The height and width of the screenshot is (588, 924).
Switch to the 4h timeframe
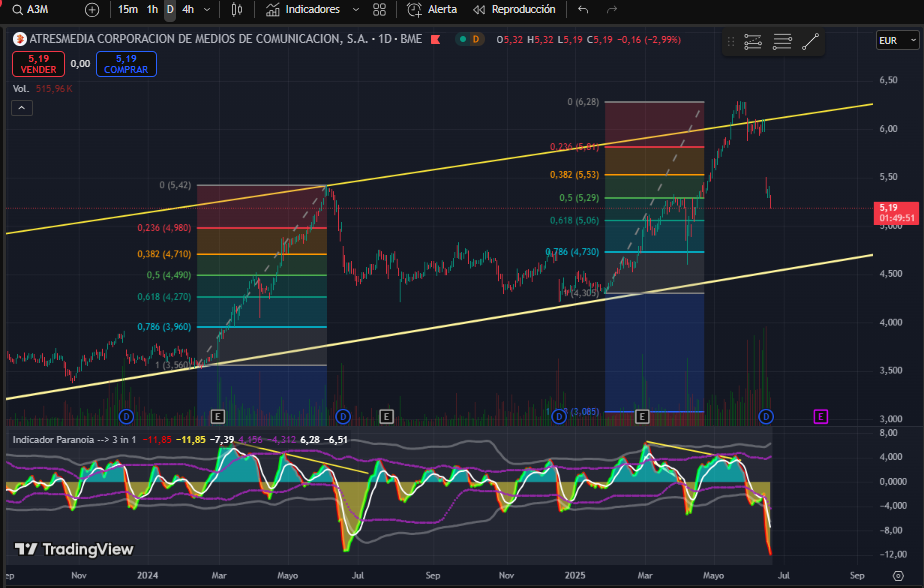[x=188, y=9]
